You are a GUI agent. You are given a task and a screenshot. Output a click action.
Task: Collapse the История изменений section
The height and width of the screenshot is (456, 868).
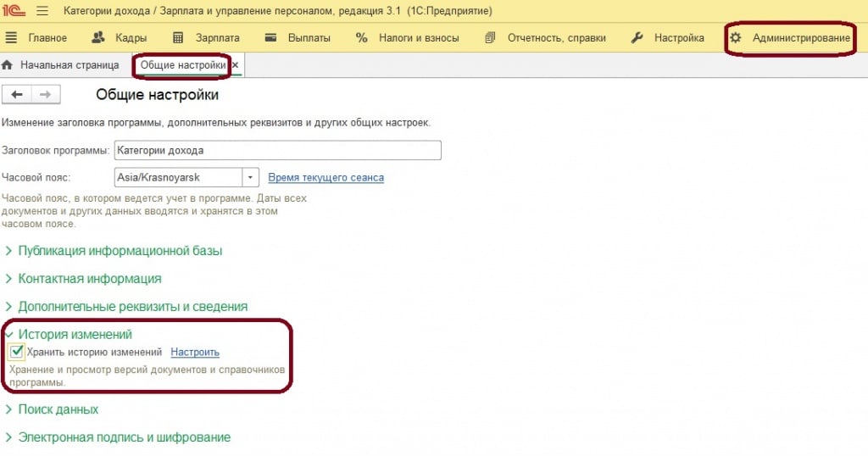pos(75,335)
